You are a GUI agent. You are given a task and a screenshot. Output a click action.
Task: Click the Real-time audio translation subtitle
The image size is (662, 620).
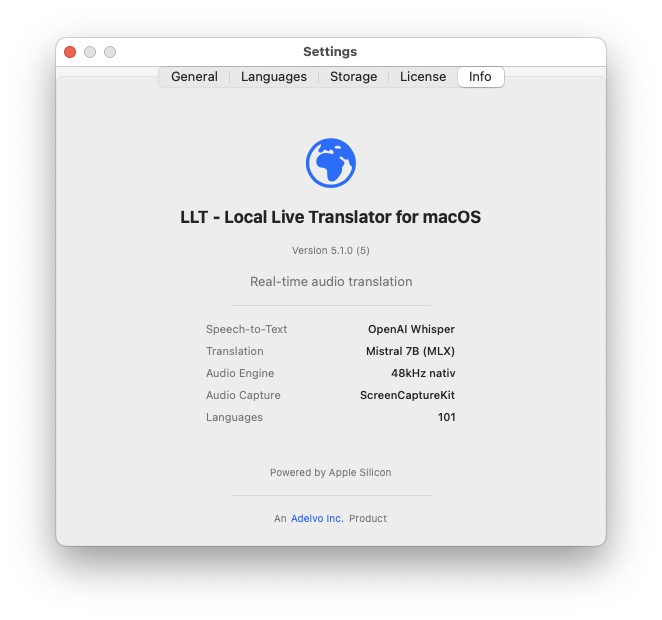[331, 282]
